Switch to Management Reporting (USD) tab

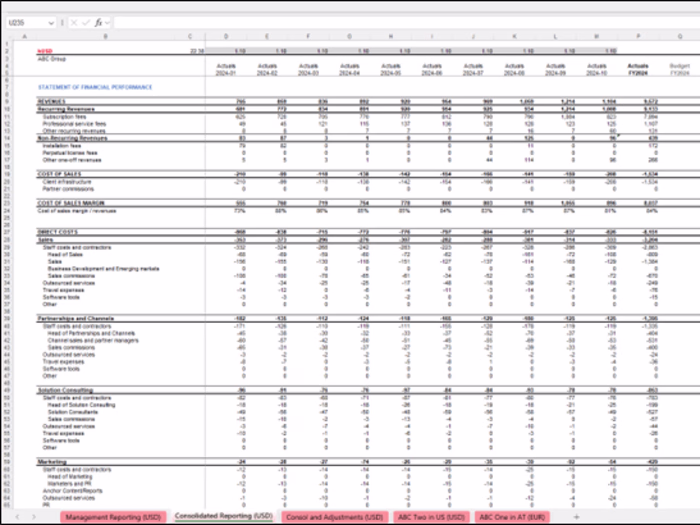[113, 517]
